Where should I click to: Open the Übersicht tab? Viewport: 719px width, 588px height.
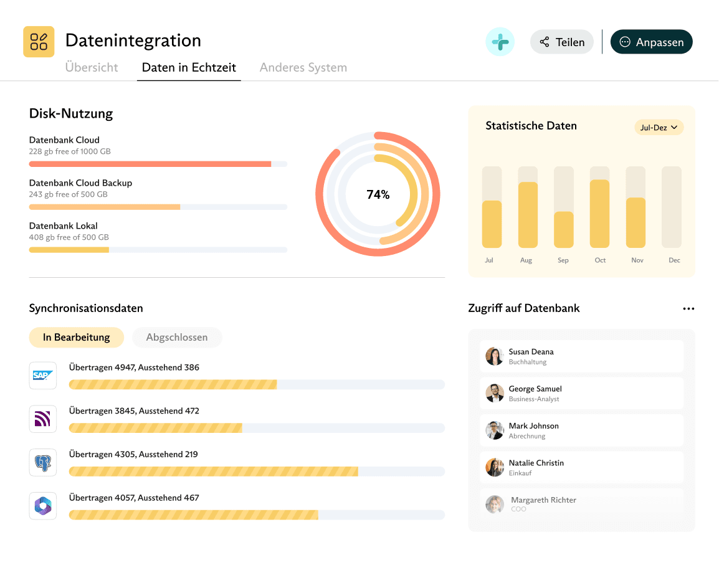[x=92, y=68]
